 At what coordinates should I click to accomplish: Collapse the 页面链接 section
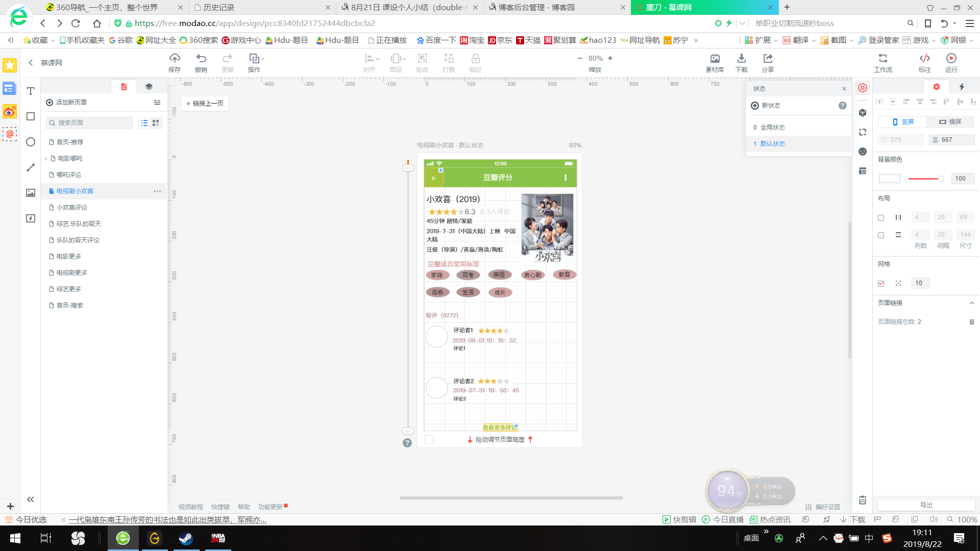click(x=971, y=303)
